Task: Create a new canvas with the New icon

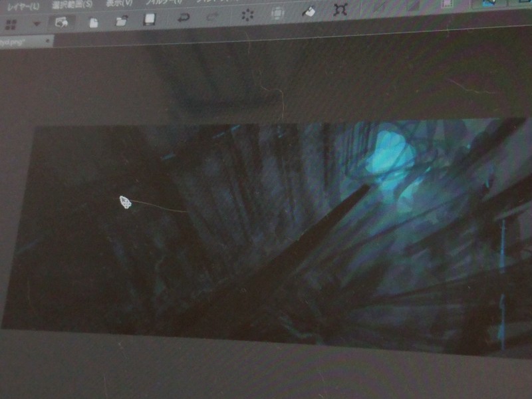Action: click(x=93, y=22)
